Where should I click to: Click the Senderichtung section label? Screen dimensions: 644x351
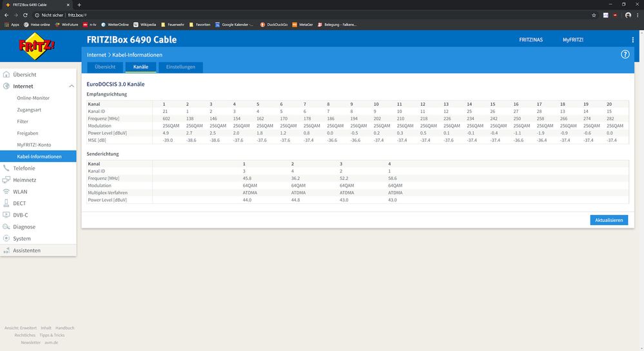(x=102, y=154)
